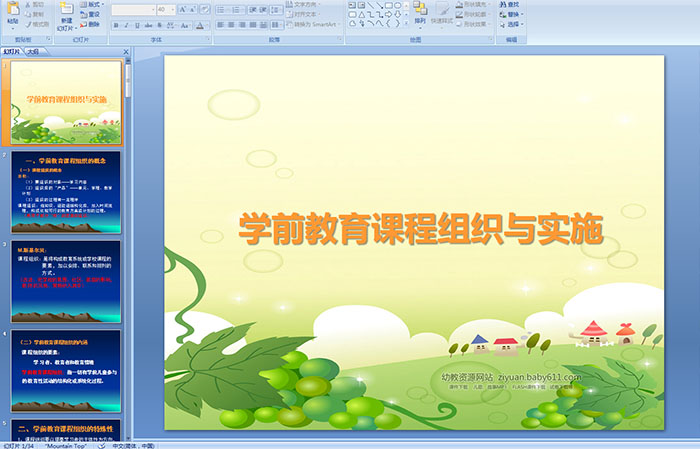Click Shape Fill (形状填充) color
Image resolution: width=700 pixels, height=449 pixels.
472,4
